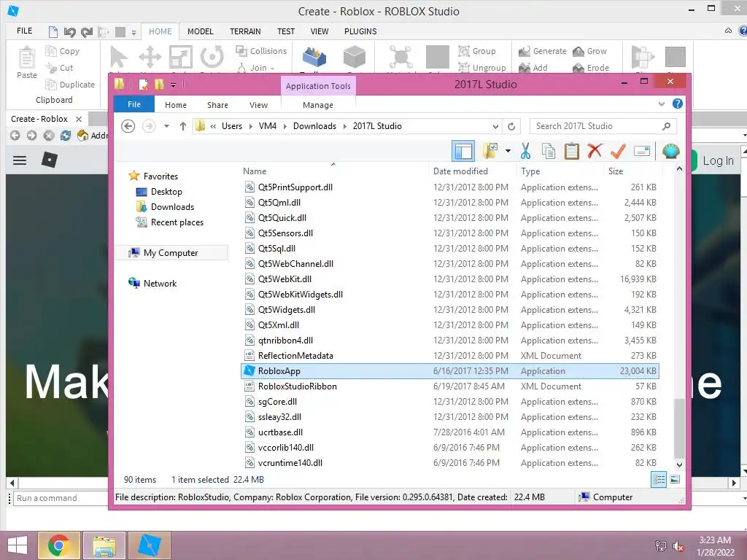The height and width of the screenshot is (560, 747).
Task: Open the FILE menu in ROBLOX Studio
Action: coord(24,31)
